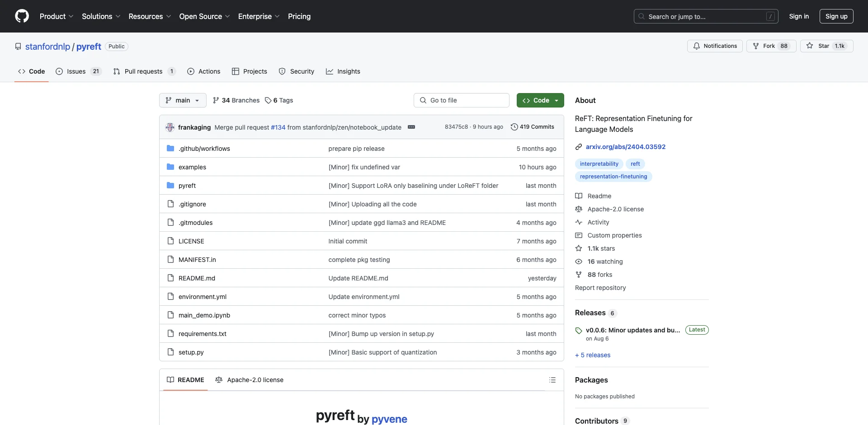
Task: Open the Product menu
Action: click(57, 16)
